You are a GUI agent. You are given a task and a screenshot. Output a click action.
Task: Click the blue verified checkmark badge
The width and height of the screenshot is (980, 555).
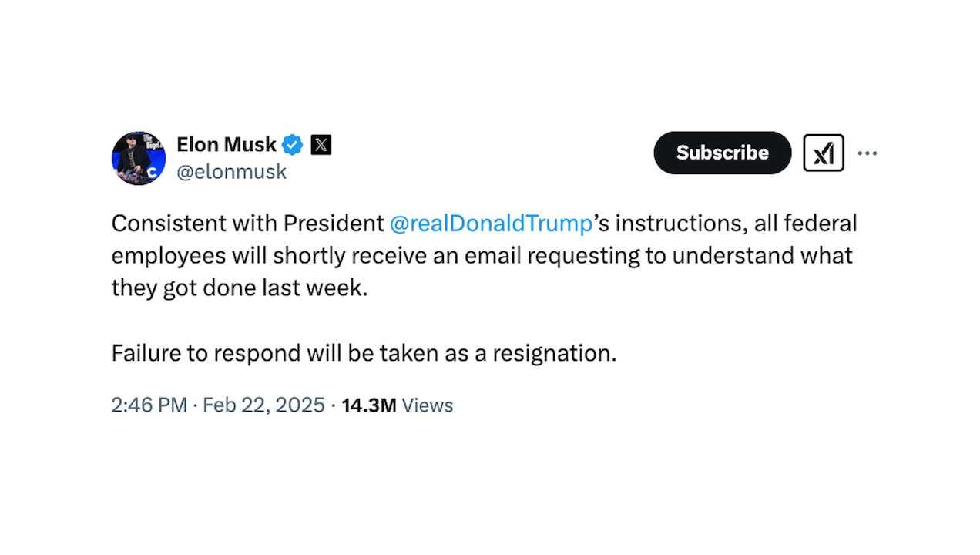(293, 144)
